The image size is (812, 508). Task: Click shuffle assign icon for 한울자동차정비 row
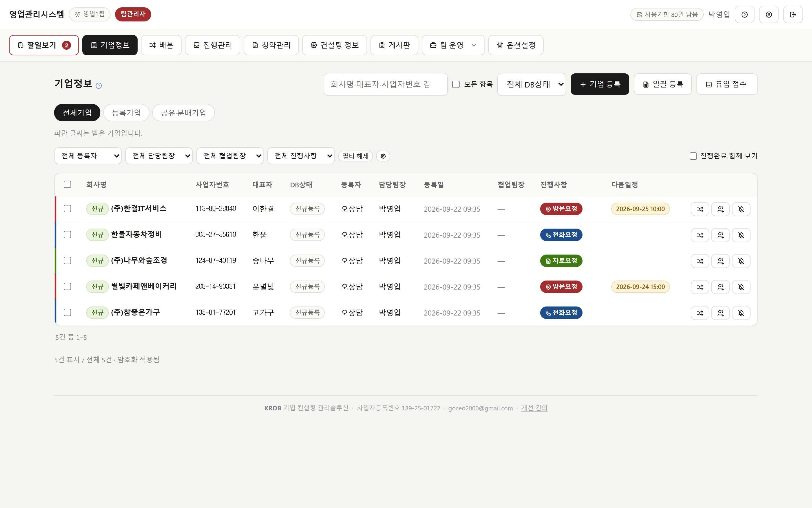pyautogui.click(x=700, y=235)
